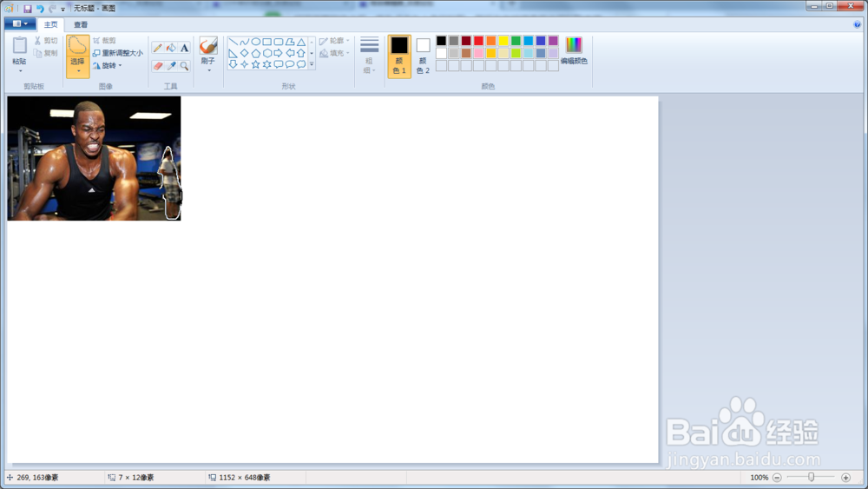Viewport: 868px width, 489px height.
Task: Choose the Four-point star shape
Action: pyautogui.click(x=244, y=64)
